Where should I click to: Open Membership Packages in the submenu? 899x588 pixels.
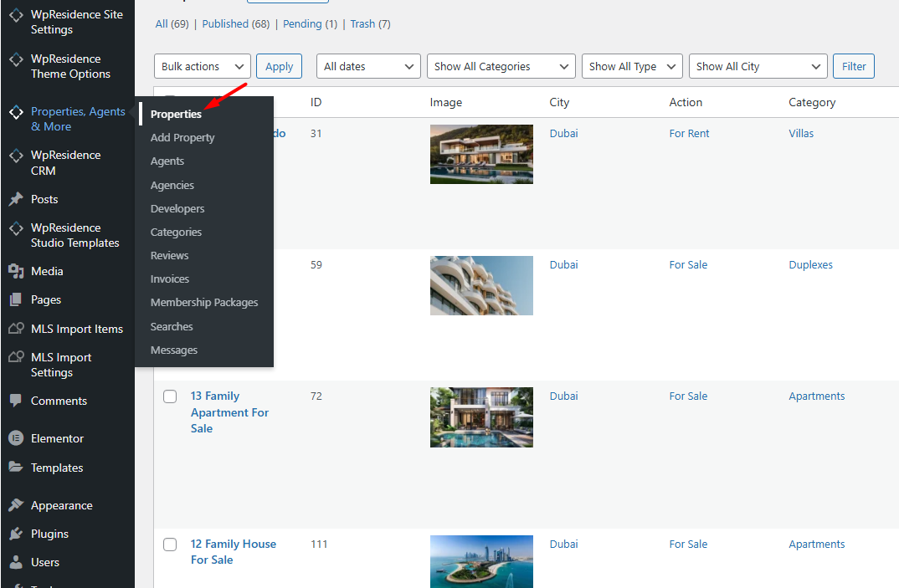204,302
